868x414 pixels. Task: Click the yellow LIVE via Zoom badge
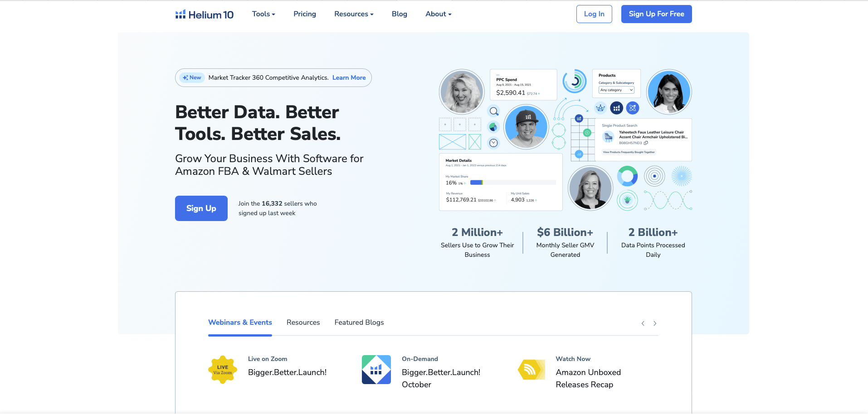point(222,370)
